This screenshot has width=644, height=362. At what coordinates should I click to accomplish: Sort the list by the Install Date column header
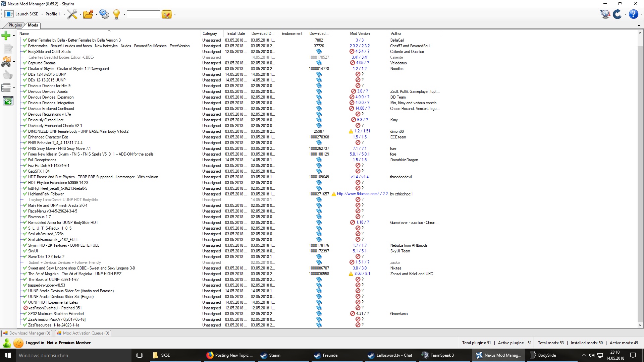click(236, 34)
